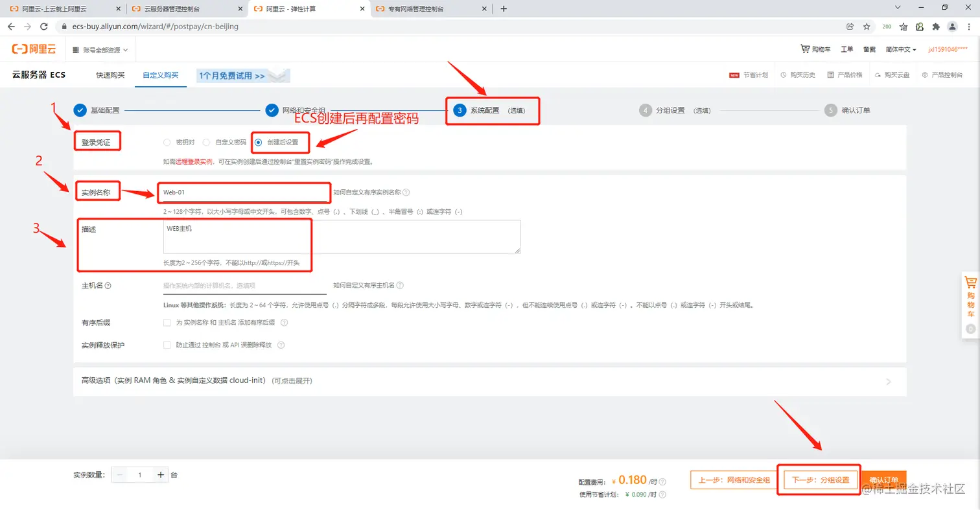Image resolution: width=980 pixels, height=510 pixels.
Task: Open the 备案 link in header
Action: pos(869,49)
